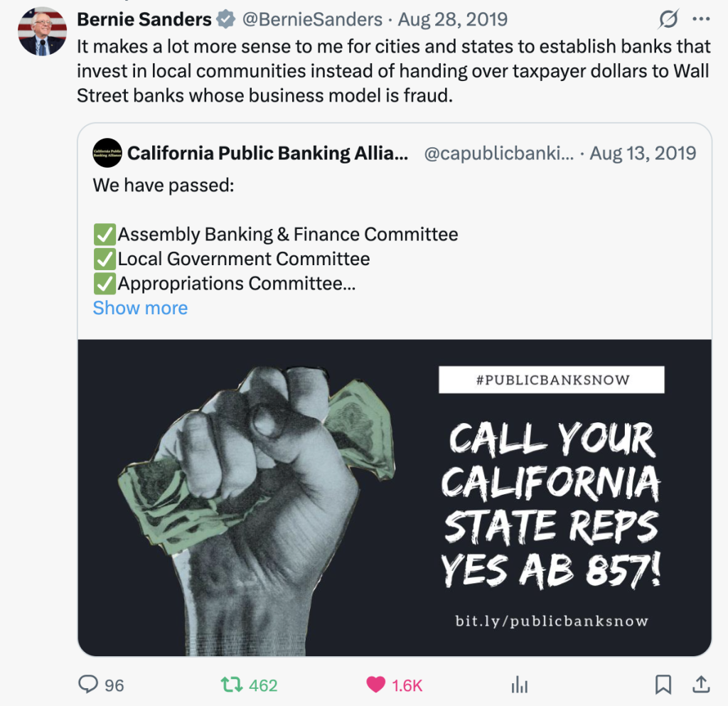Unlike the post via pink heart
Viewport: 728px width, 706px height.
[375, 685]
